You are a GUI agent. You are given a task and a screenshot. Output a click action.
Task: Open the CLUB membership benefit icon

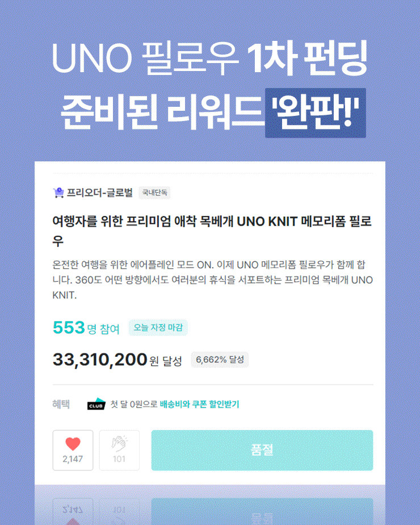click(x=96, y=405)
